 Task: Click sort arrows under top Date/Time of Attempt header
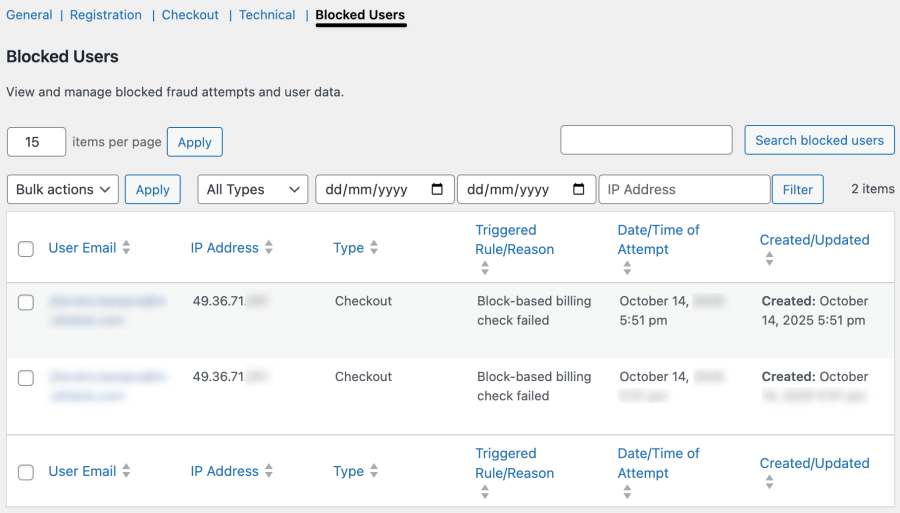coord(627,268)
